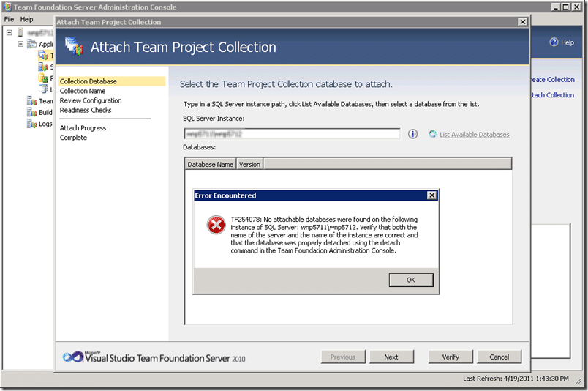Viewport: 588px width, 391px height.
Task: Close the Error Encountered dialog
Action: tap(432, 195)
